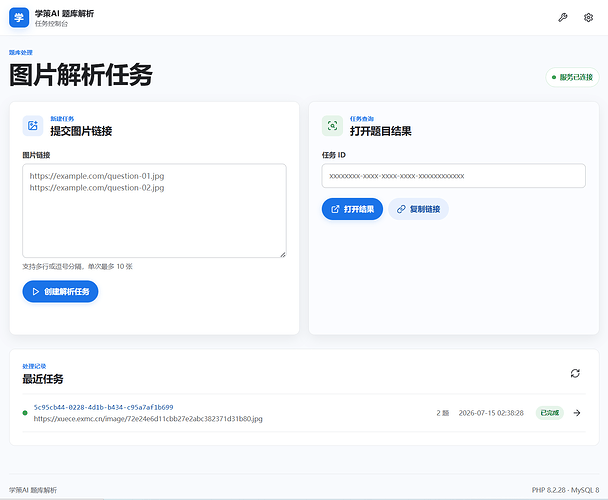This screenshot has width=608, height=500.
Task: Open the key/API settings icon
Action: [x=563, y=17]
